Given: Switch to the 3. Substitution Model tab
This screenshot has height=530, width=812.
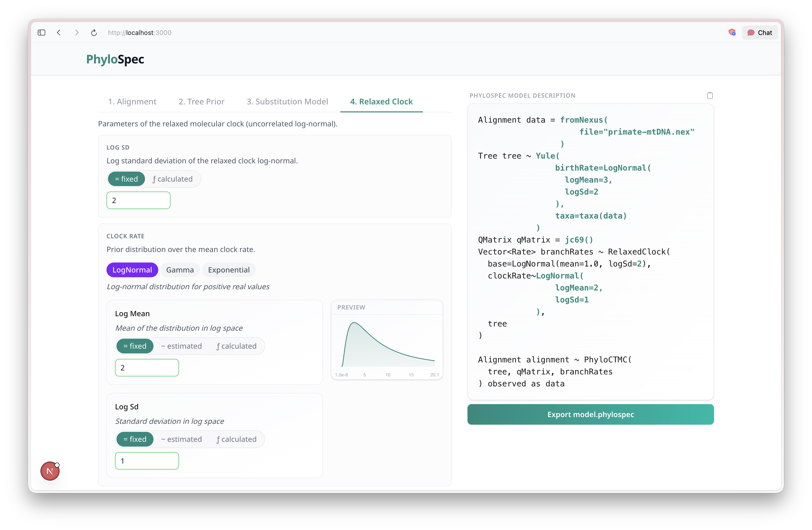Looking at the screenshot, I should [287, 102].
